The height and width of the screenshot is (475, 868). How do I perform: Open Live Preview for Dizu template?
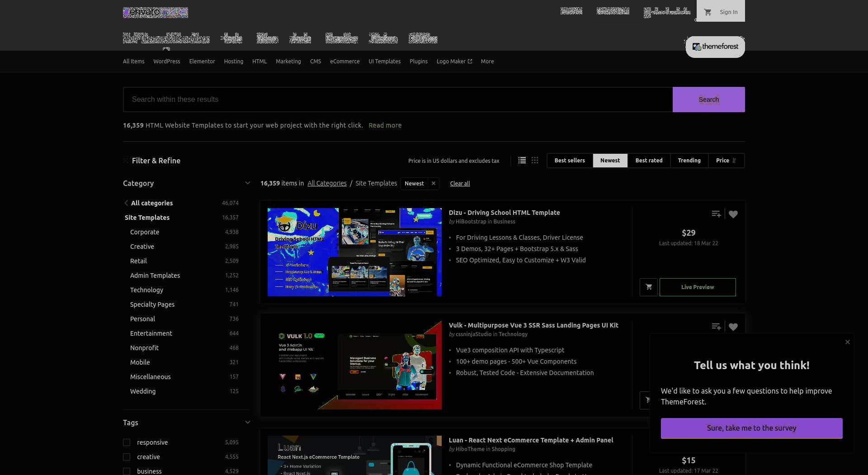[x=698, y=287]
